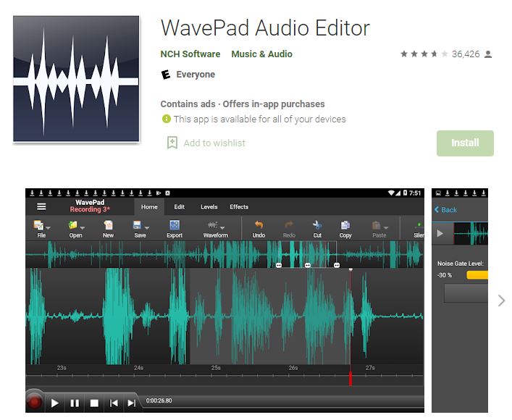512x420 pixels.
Task: Click the Recording 3* title text
Action: point(90,209)
